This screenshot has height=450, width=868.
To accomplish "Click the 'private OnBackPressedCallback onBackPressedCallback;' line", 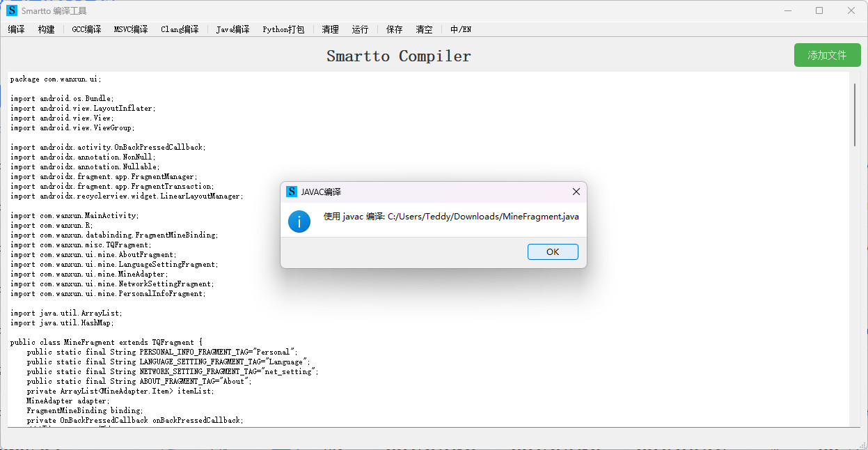I will tap(135, 420).
